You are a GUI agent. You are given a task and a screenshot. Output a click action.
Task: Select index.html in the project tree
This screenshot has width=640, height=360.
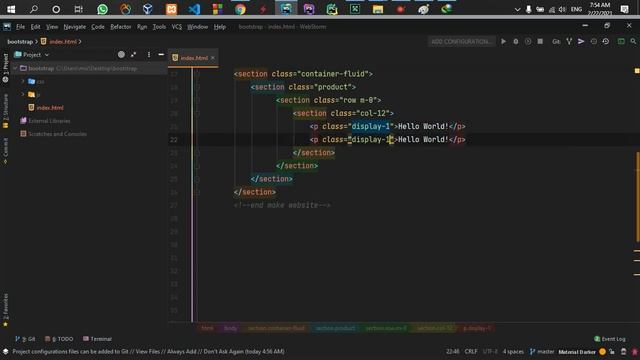coord(50,108)
